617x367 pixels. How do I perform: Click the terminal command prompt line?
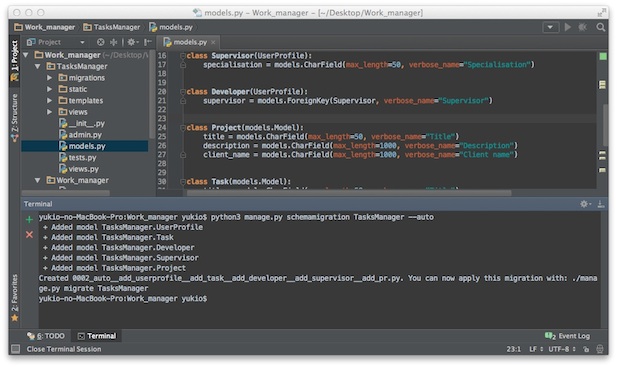[123, 299]
